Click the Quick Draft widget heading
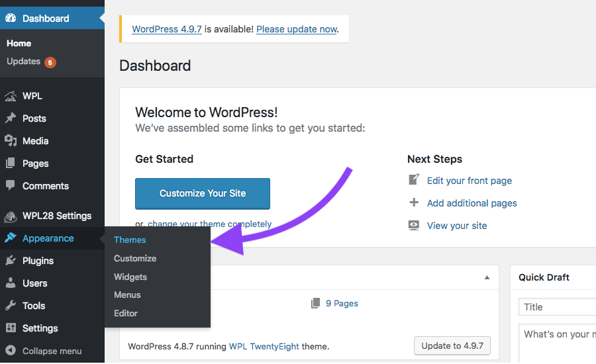The image size is (596, 364). pos(544,277)
